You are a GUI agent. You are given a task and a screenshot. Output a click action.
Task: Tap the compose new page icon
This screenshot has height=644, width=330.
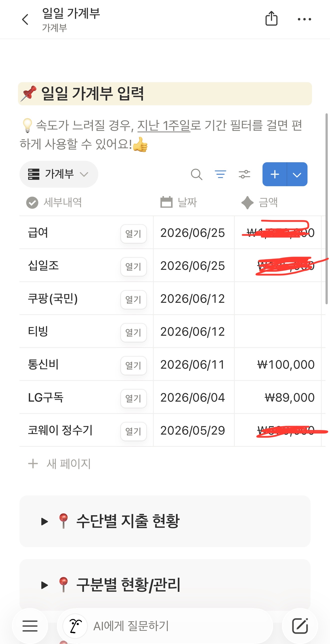coord(300,626)
